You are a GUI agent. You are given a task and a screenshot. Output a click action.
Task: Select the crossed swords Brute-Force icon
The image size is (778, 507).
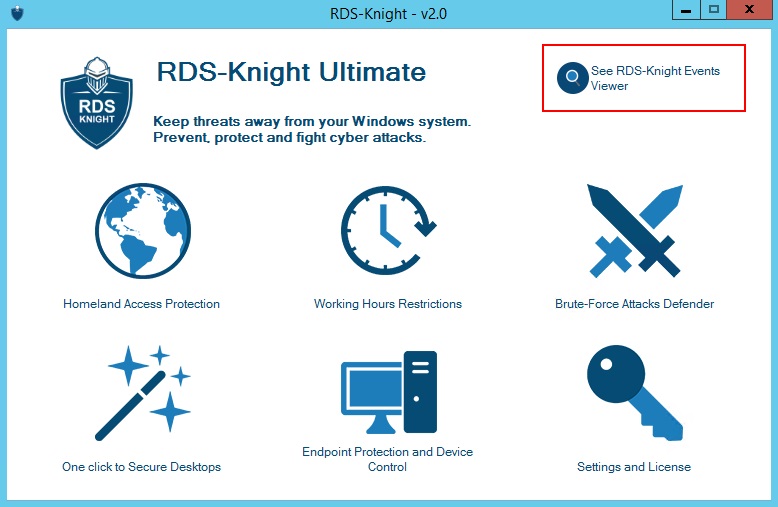[634, 231]
